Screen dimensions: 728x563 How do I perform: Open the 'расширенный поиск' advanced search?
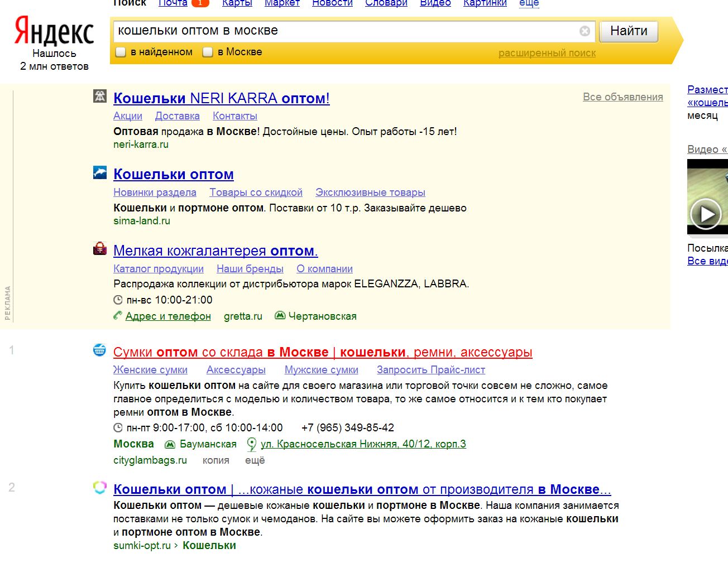(547, 53)
